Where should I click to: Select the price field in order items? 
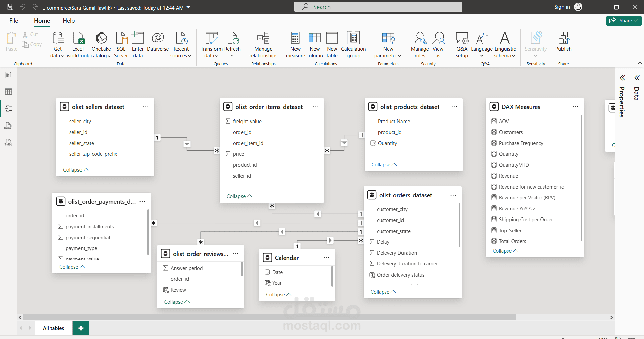[238, 154]
